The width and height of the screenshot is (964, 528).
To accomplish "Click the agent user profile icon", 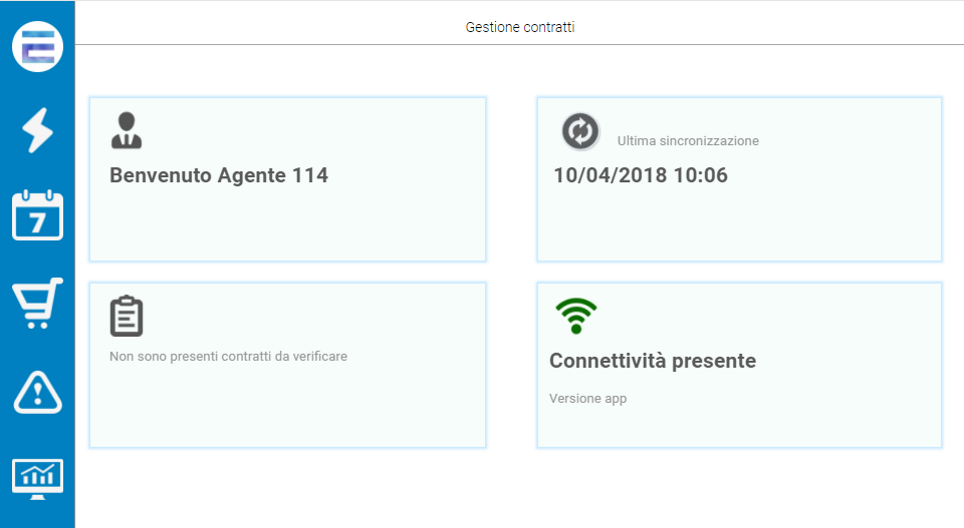I will (x=127, y=130).
